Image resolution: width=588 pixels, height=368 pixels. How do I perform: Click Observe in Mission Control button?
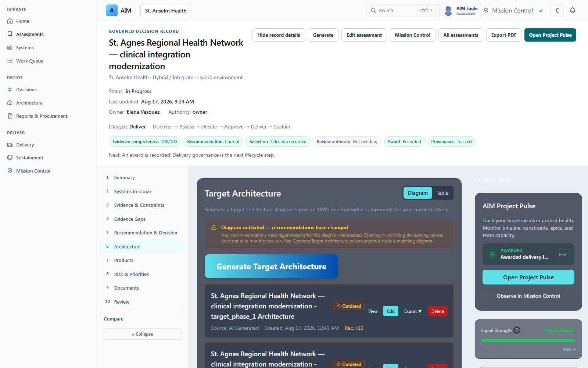point(528,296)
